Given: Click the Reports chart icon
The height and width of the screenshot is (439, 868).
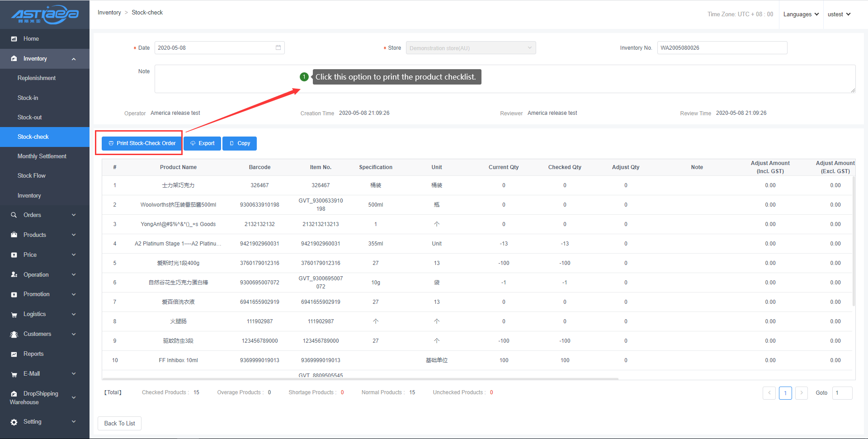Looking at the screenshot, I should [14, 354].
